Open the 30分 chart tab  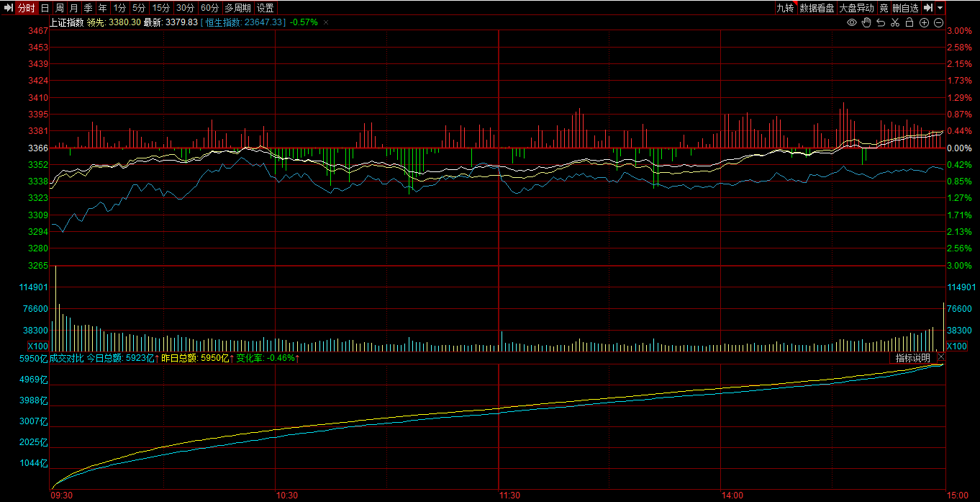tap(186, 8)
